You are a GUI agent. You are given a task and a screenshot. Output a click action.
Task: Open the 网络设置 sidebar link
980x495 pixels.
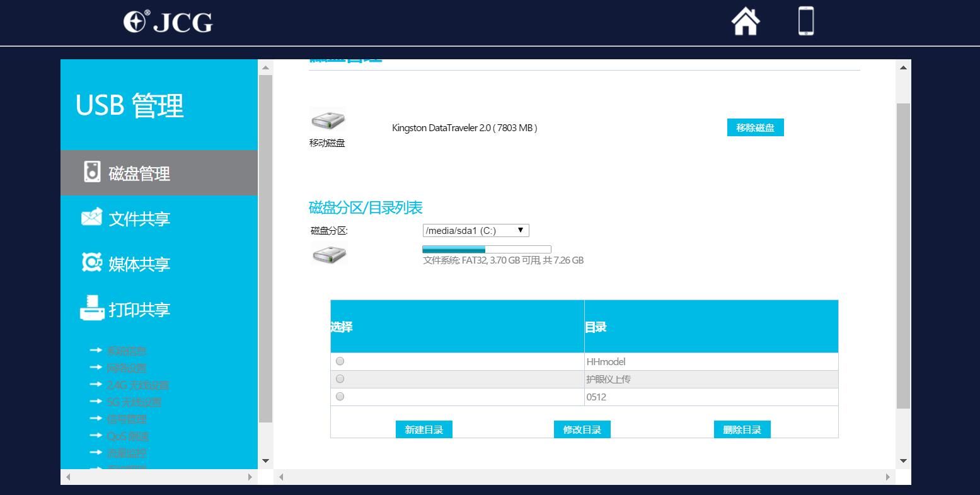(126, 368)
